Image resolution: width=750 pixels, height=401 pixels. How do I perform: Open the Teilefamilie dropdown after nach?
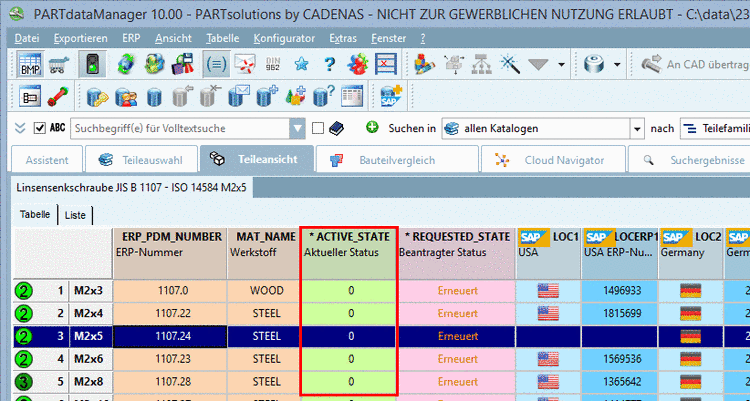[715, 128]
